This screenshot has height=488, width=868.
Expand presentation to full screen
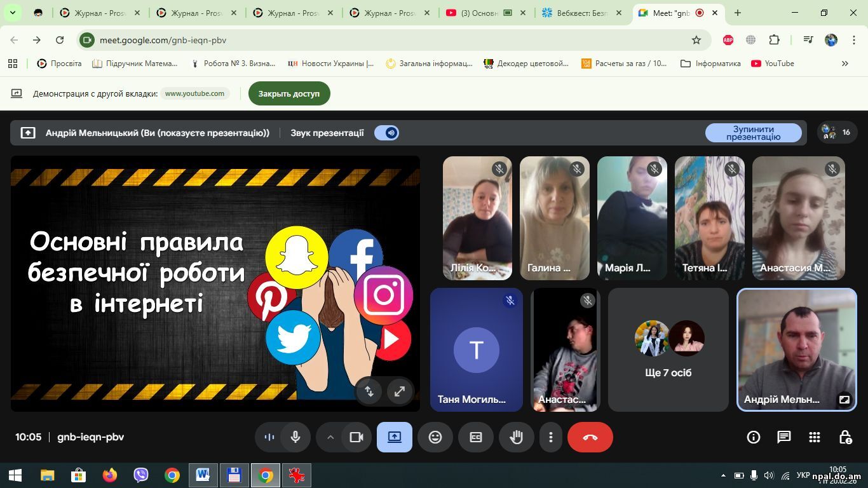[400, 391]
